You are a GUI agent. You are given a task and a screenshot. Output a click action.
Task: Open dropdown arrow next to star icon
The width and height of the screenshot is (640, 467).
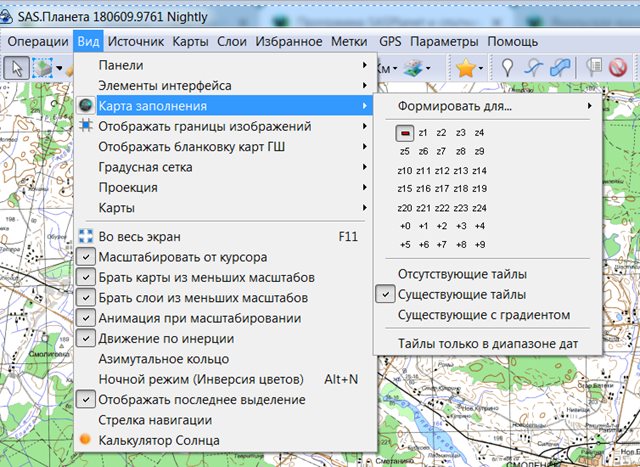(x=480, y=68)
